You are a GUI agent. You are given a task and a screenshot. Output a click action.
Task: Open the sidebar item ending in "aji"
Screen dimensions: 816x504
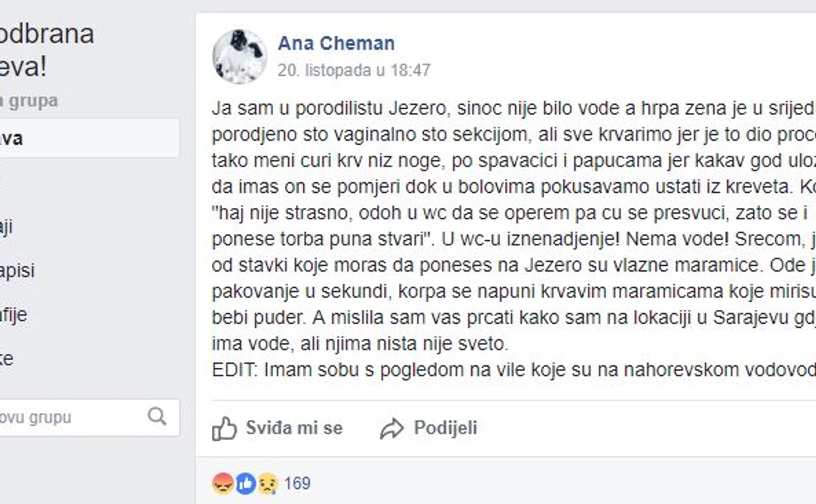[7, 227]
